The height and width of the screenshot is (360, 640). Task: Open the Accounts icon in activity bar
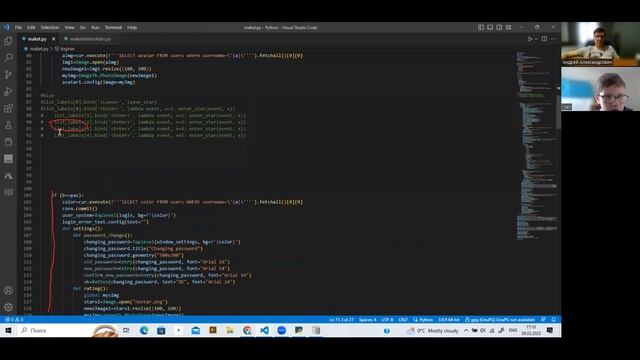point(8,291)
